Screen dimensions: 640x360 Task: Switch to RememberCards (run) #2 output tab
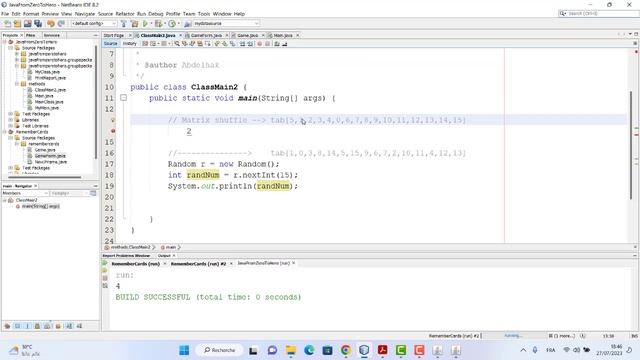(198, 264)
